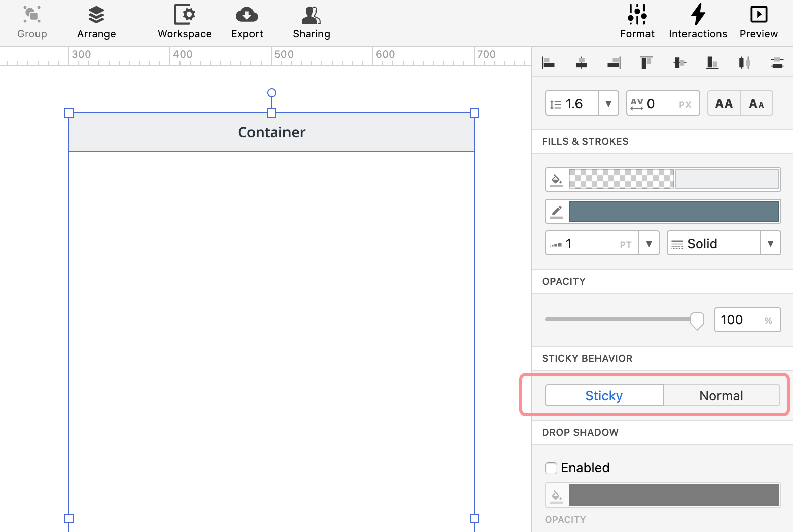Click the opacity percentage input field

(739, 320)
